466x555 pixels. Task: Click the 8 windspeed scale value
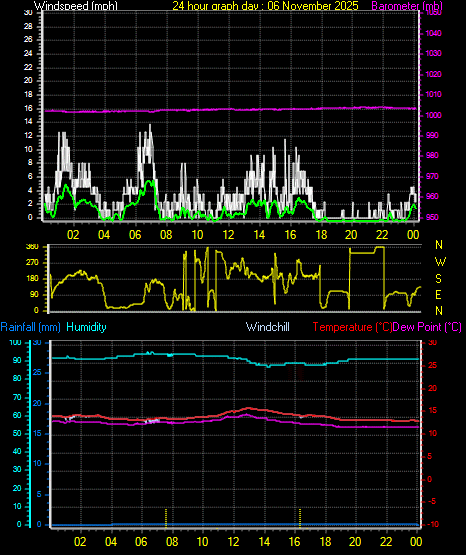[30, 163]
